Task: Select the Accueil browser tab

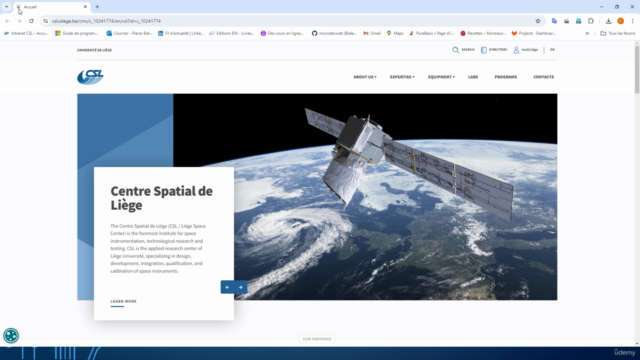Action: click(x=51, y=7)
